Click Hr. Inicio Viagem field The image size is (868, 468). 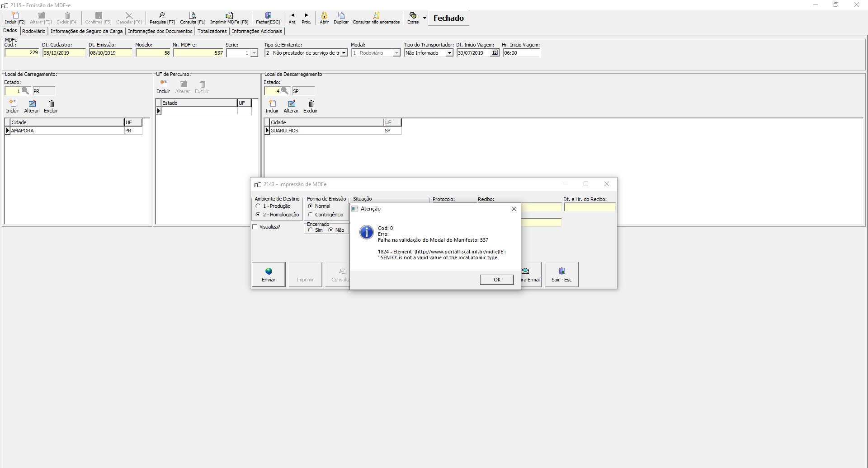coord(521,53)
